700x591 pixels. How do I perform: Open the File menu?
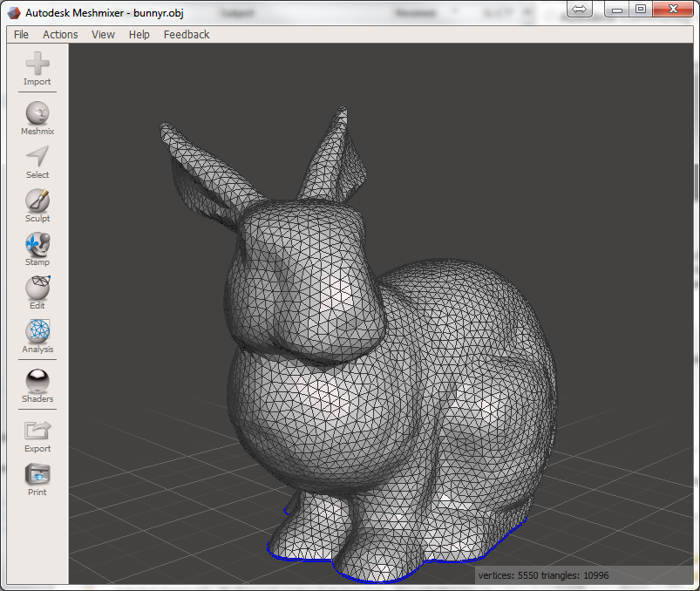pyautogui.click(x=20, y=34)
